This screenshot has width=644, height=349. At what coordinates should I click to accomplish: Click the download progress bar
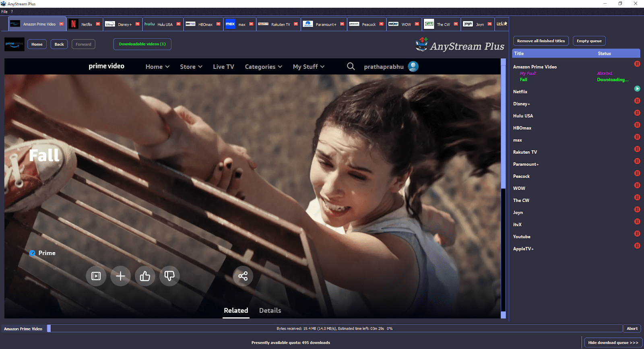coord(334,328)
